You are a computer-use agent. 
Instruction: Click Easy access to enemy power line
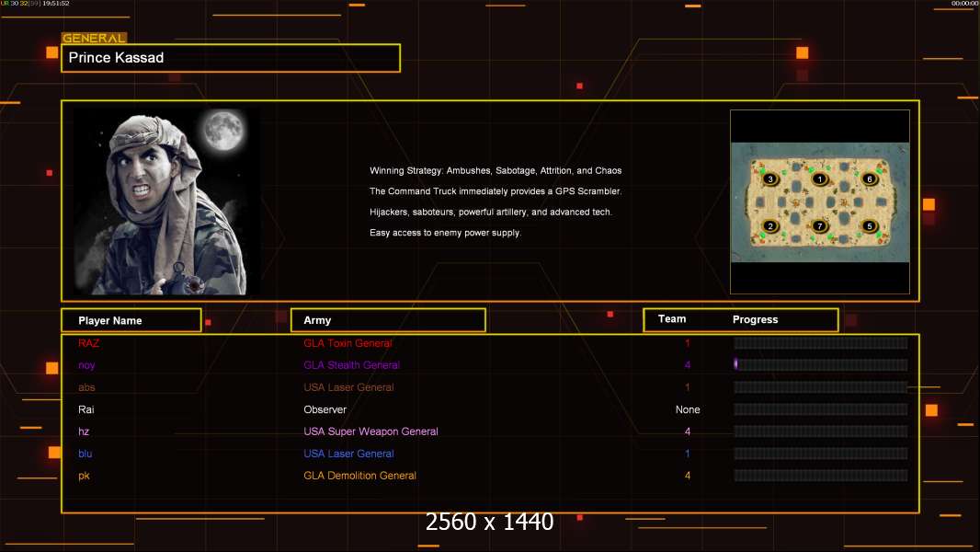coord(445,233)
